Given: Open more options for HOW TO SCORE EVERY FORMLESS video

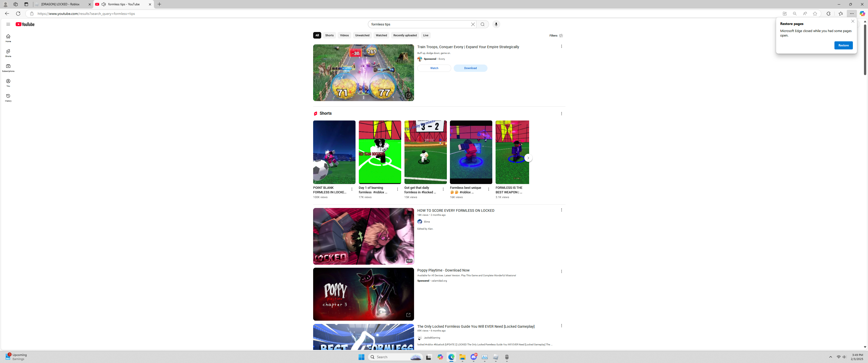Looking at the screenshot, I should [561, 210].
